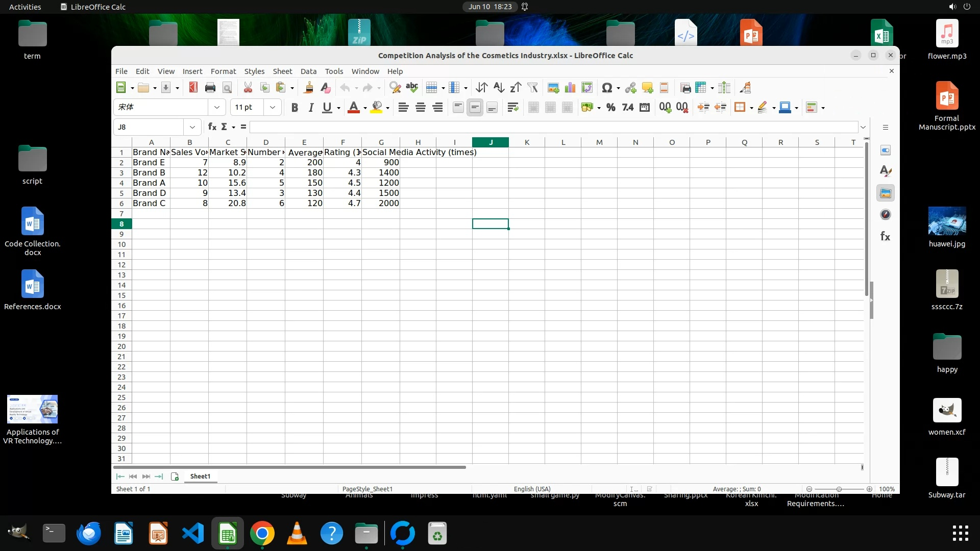The height and width of the screenshot is (551, 980).
Task: Click the Insert Chart icon
Action: 570,88
